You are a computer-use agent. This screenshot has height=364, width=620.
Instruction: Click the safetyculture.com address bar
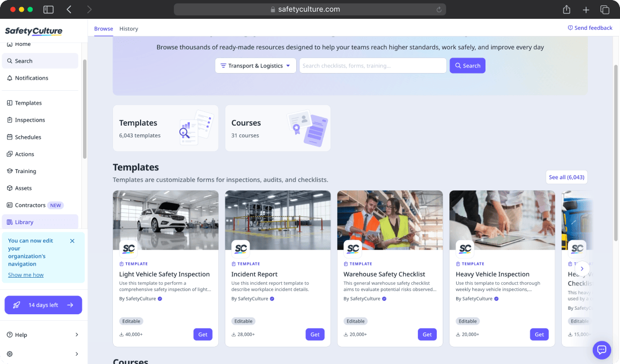coord(309,9)
